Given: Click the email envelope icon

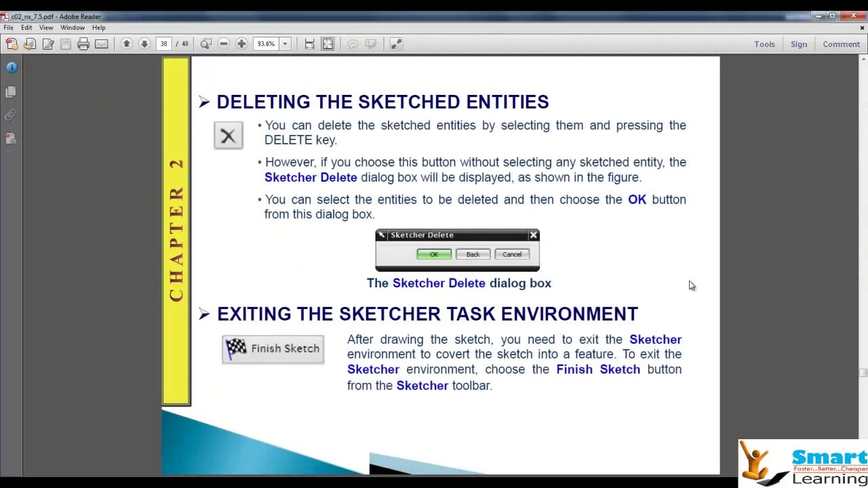Looking at the screenshot, I should click(101, 44).
